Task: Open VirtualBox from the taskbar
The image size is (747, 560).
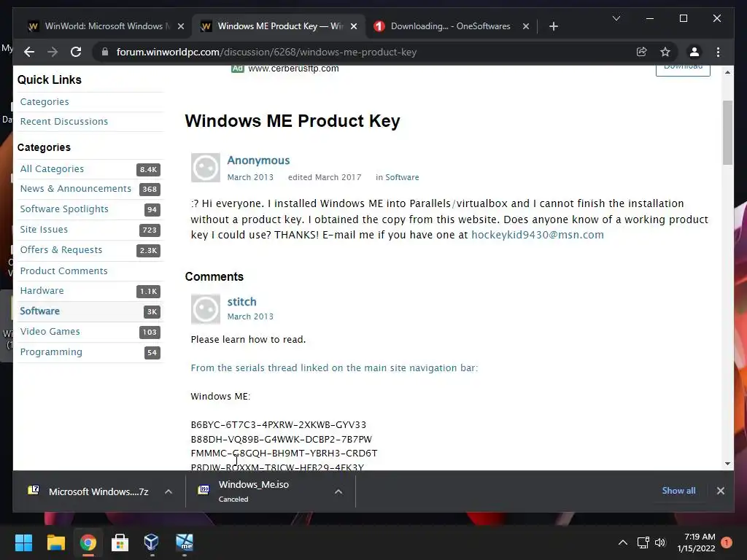Action: tap(152, 542)
